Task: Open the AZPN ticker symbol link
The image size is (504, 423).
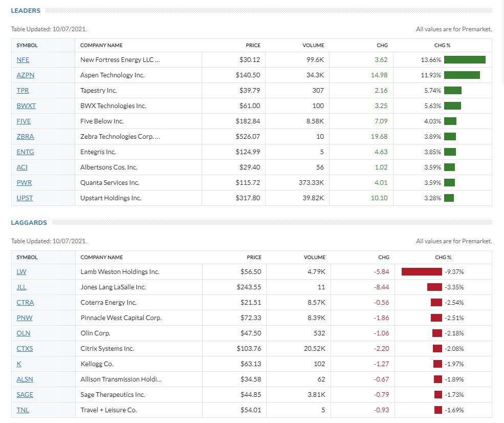Action: click(x=26, y=75)
